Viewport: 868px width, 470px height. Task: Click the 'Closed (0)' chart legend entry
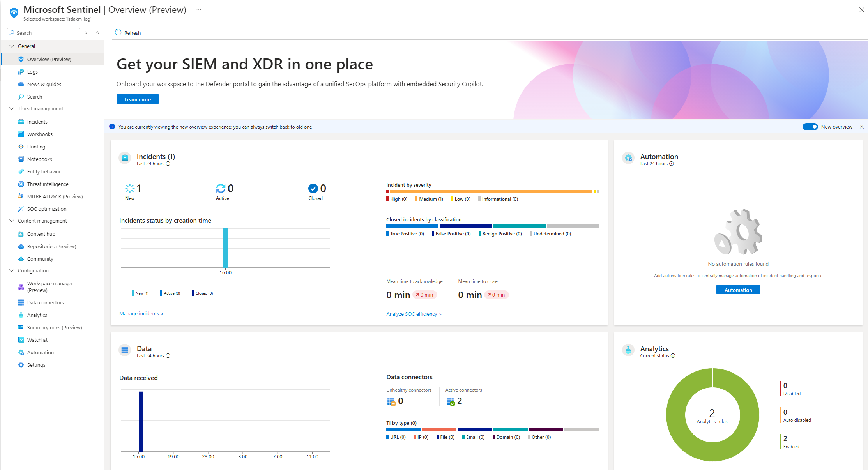pyautogui.click(x=203, y=293)
